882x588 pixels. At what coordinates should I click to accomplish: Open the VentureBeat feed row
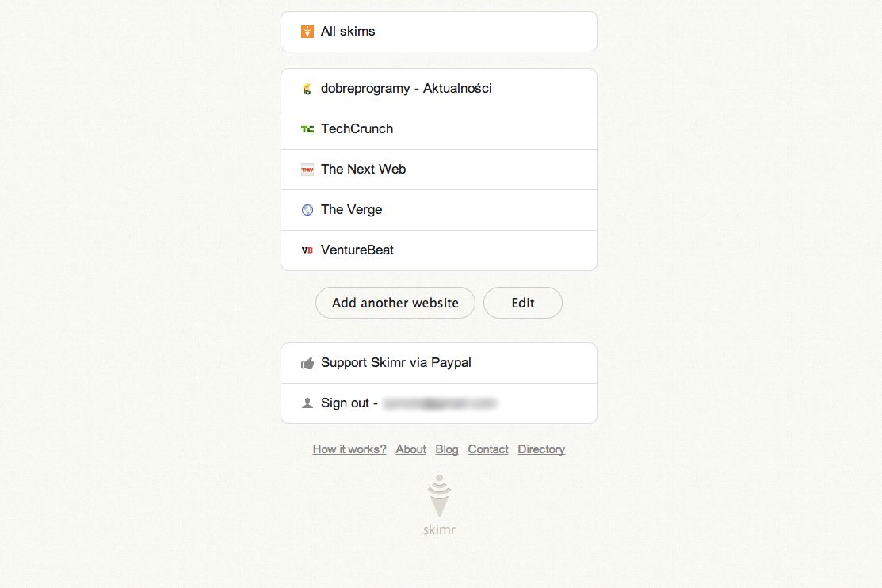click(439, 250)
